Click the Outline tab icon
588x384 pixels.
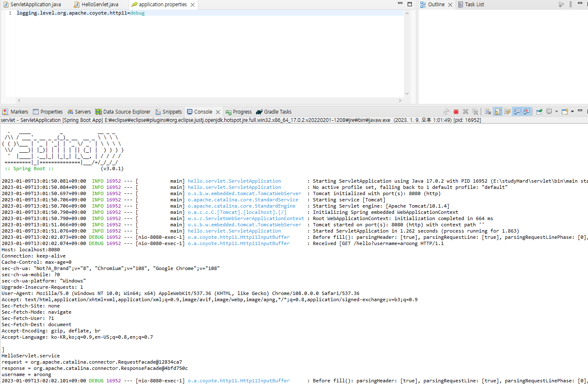point(423,5)
